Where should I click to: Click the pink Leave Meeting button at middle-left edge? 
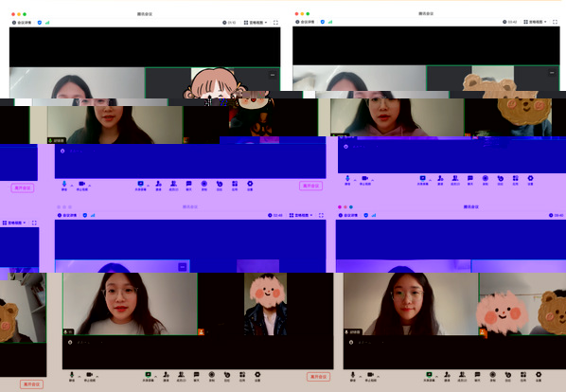click(x=23, y=187)
